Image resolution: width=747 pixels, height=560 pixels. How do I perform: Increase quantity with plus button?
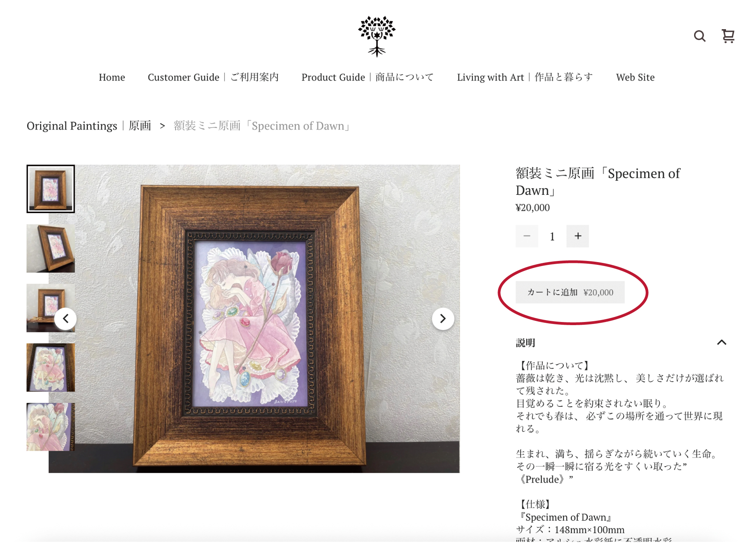click(578, 236)
